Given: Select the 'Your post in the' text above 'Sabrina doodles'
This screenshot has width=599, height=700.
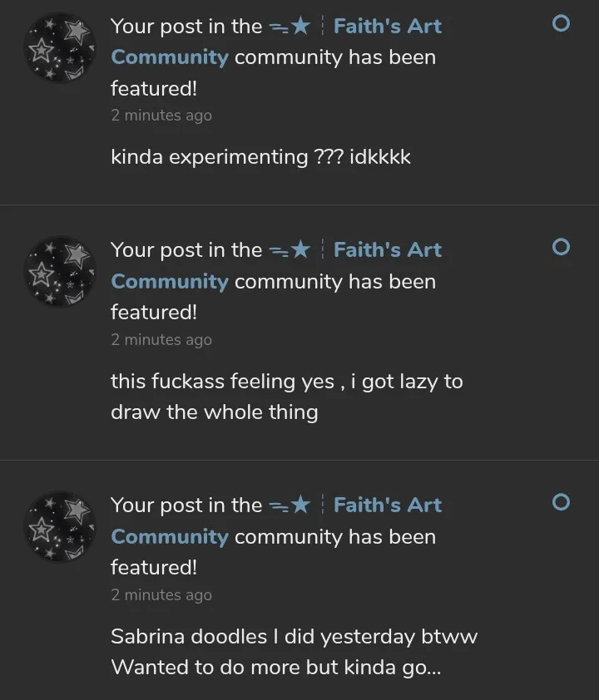Looking at the screenshot, I should (186, 505).
